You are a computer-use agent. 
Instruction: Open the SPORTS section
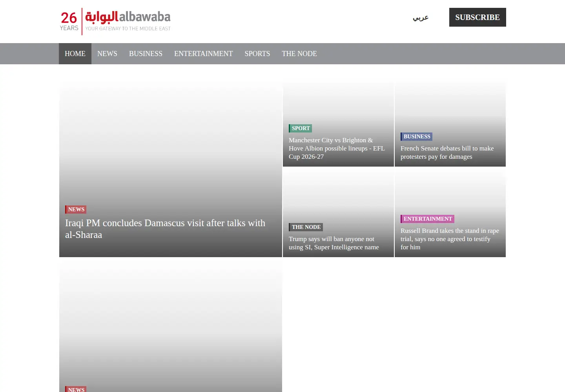[257, 54]
